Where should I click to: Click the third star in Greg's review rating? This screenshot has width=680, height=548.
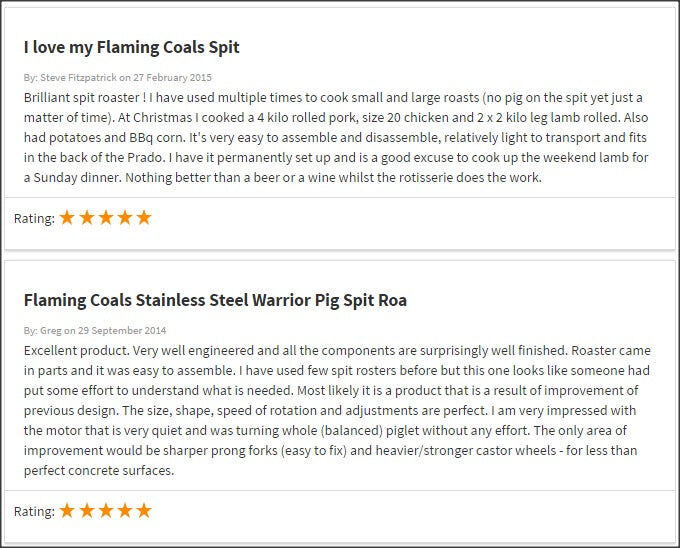pyautogui.click(x=106, y=510)
